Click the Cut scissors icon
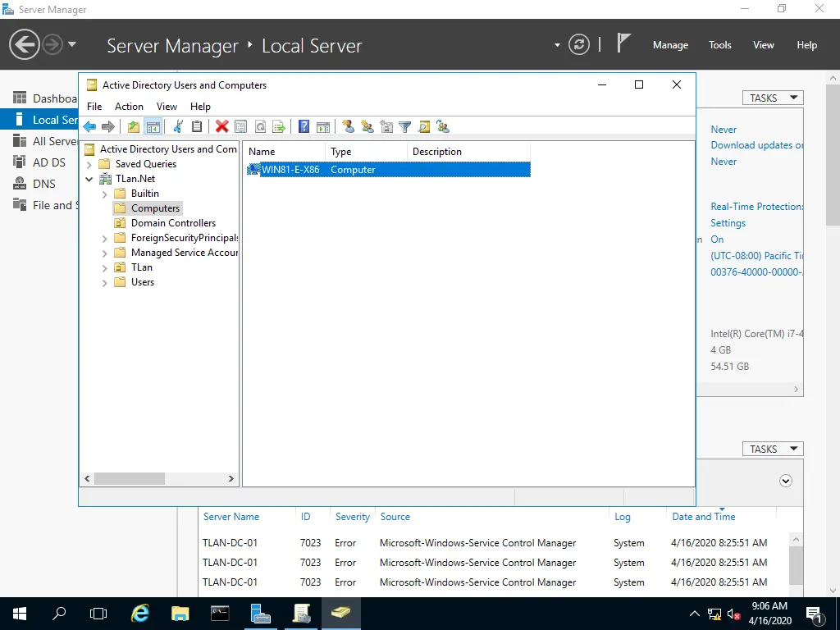Viewport: 840px width, 630px height. [178, 127]
